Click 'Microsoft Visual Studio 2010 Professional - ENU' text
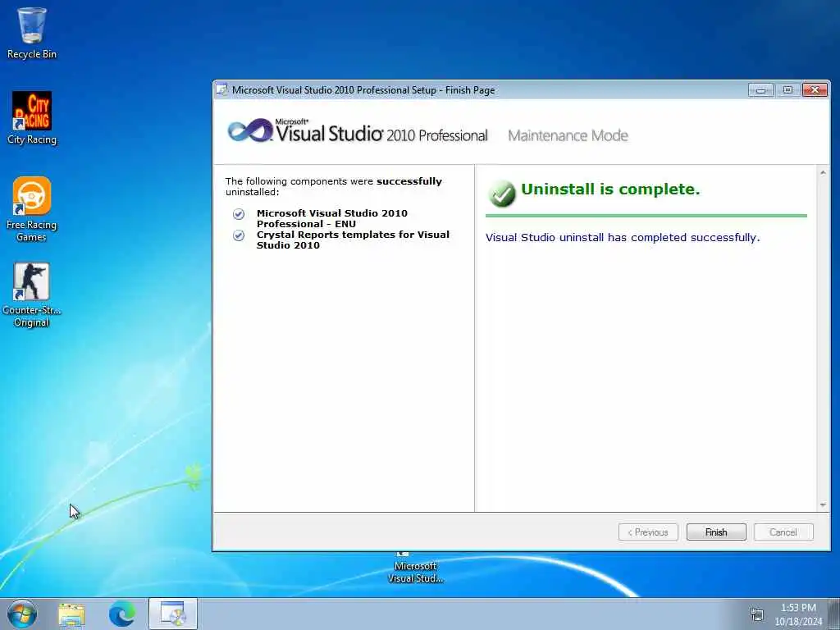This screenshot has height=630, width=840. 332,218
